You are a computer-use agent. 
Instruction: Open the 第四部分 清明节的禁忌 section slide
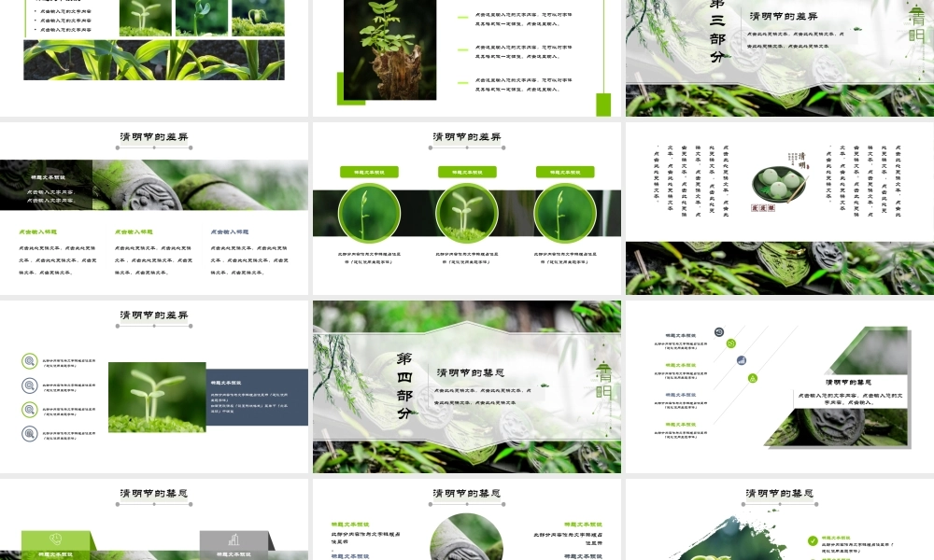[467, 386]
